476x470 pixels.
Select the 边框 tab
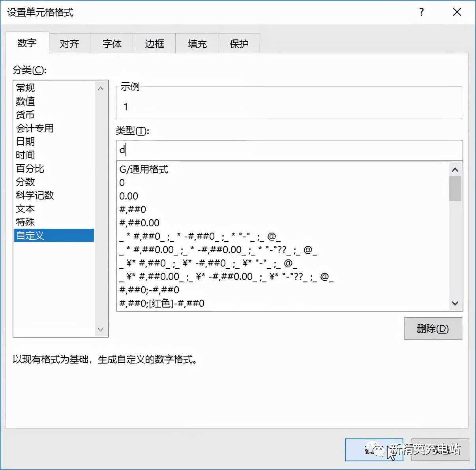pos(154,43)
